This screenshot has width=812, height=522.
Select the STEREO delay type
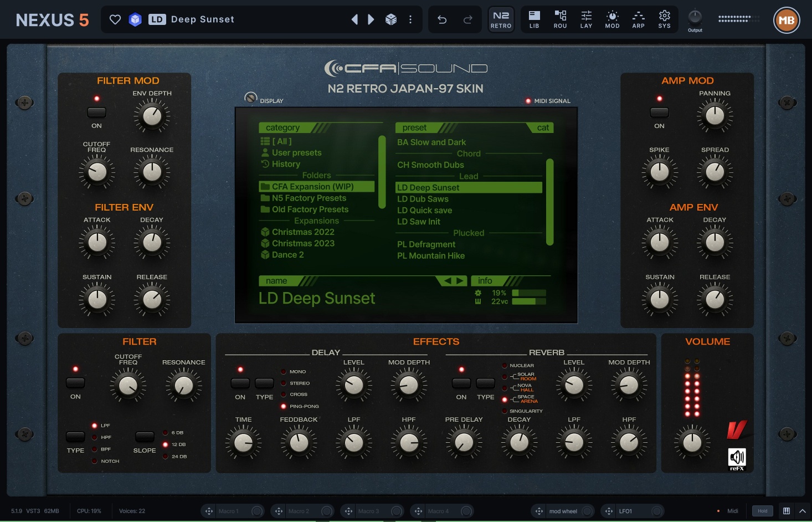(295, 383)
